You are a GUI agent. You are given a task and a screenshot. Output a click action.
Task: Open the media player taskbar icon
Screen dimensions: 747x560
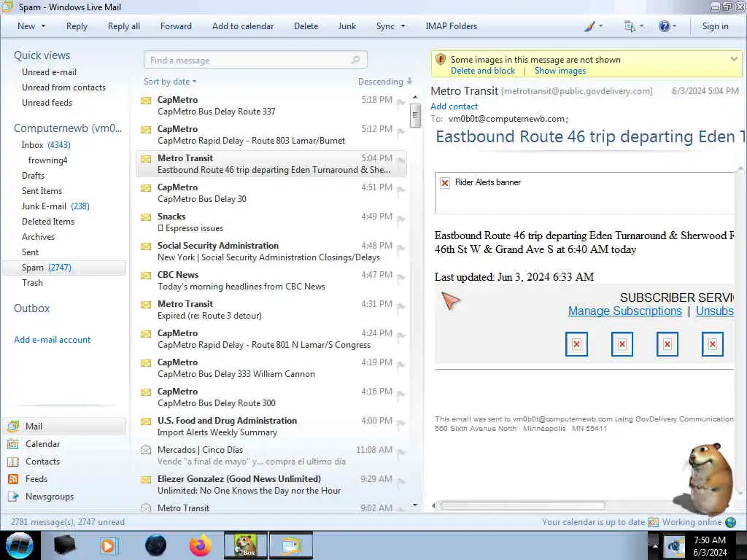coord(109,545)
